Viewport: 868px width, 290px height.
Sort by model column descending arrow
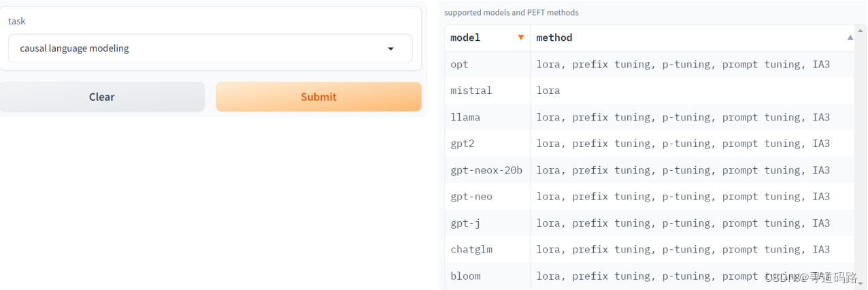tap(521, 37)
